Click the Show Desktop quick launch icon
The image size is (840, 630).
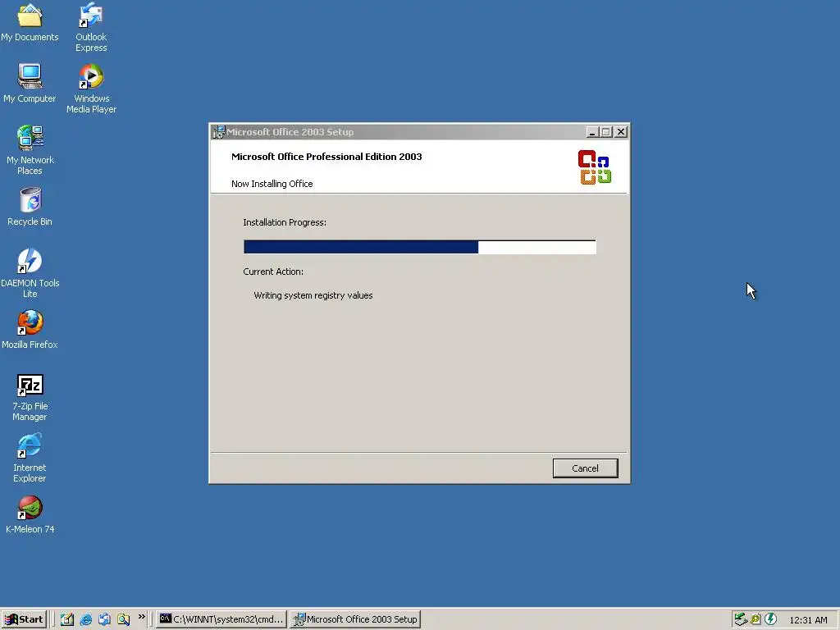click(67, 619)
